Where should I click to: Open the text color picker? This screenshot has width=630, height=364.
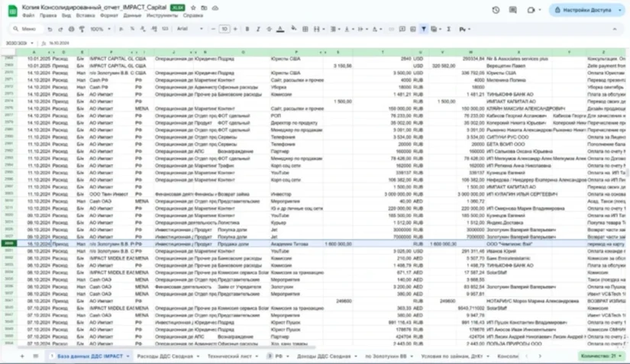coord(280,29)
